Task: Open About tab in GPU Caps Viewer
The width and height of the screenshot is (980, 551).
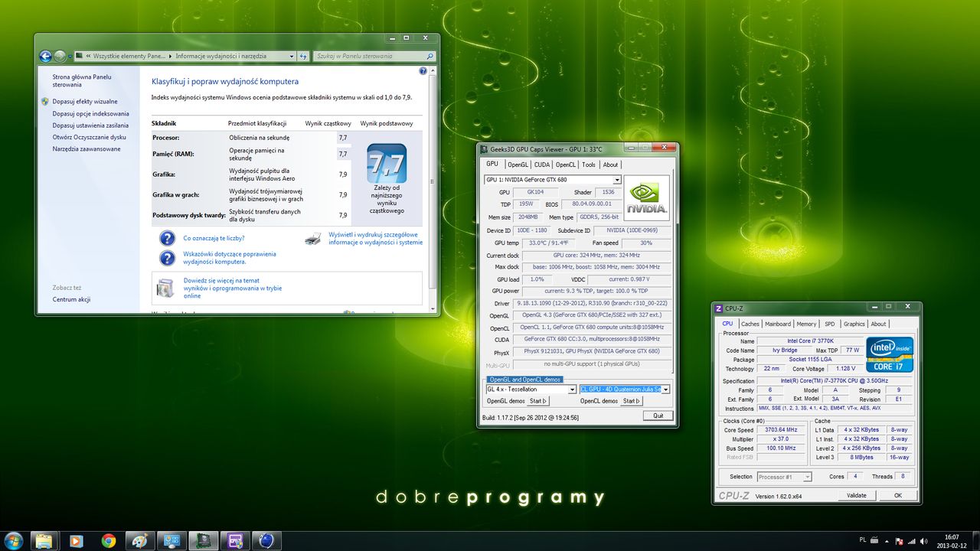Action: point(610,165)
